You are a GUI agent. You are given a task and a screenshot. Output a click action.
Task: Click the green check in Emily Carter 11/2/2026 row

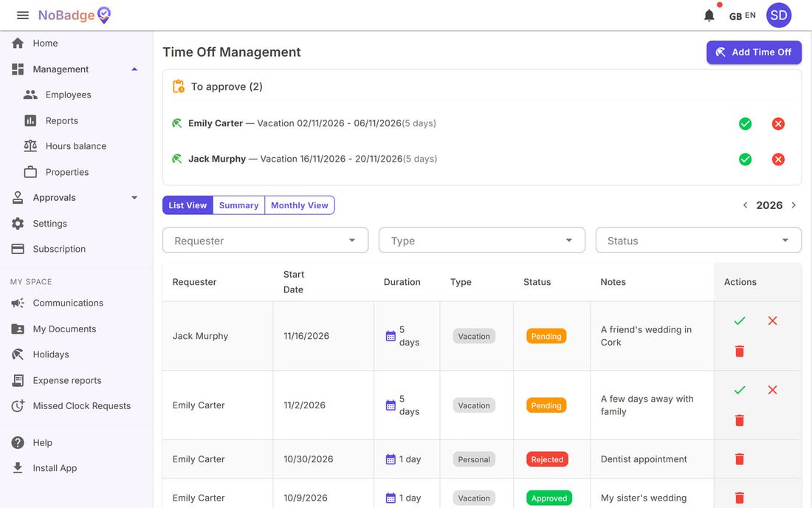[x=740, y=391]
